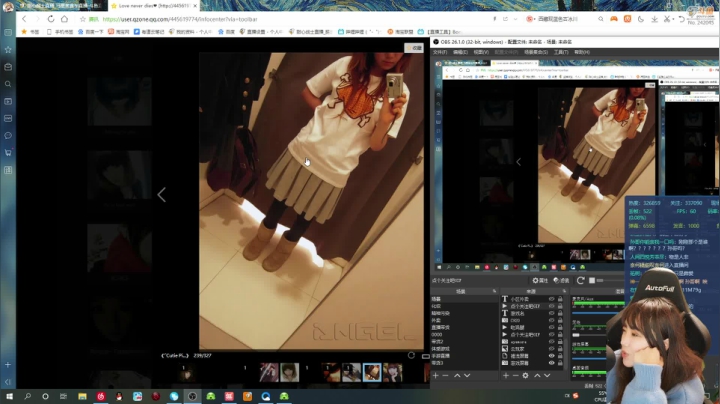Click the OBS media seek slider
This screenshot has height=404, width=720.
(x=609, y=280)
